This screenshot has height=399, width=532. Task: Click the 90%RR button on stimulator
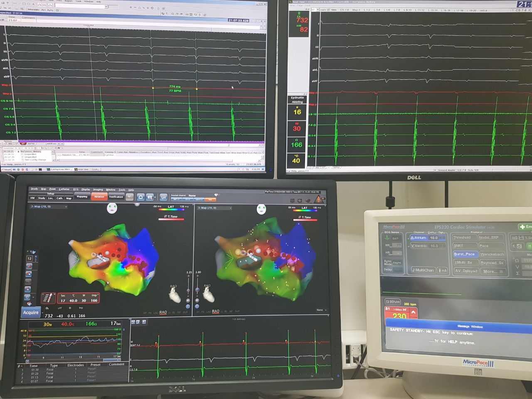[393, 301]
